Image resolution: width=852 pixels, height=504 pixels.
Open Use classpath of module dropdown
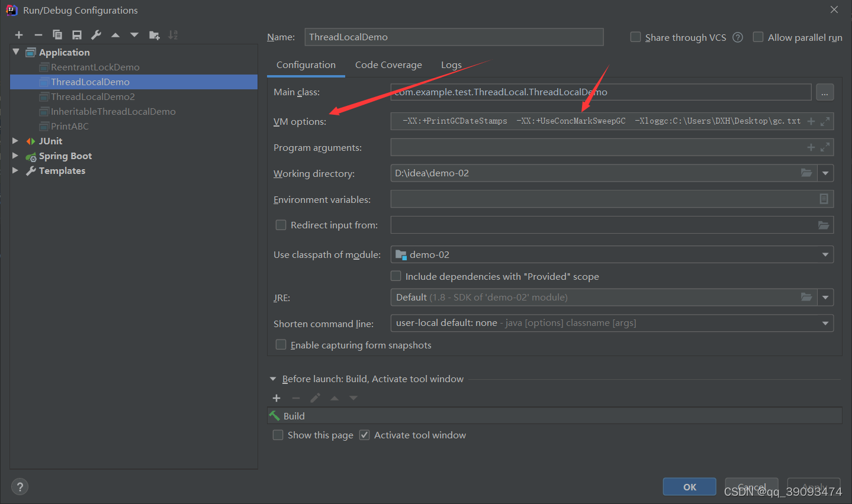[825, 255]
